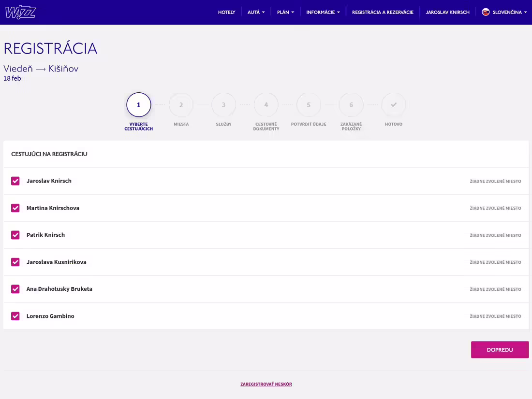This screenshot has width=532, height=399.
Task: Uncheck passenger Ana Drahotusky Bruketa
Action: pyautogui.click(x=15, y=289)
